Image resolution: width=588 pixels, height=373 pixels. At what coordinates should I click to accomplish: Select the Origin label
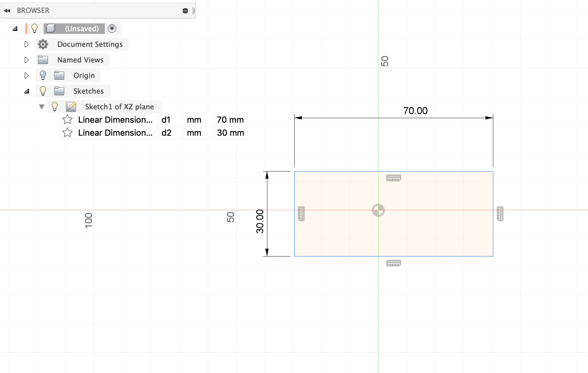click(84, 76)
